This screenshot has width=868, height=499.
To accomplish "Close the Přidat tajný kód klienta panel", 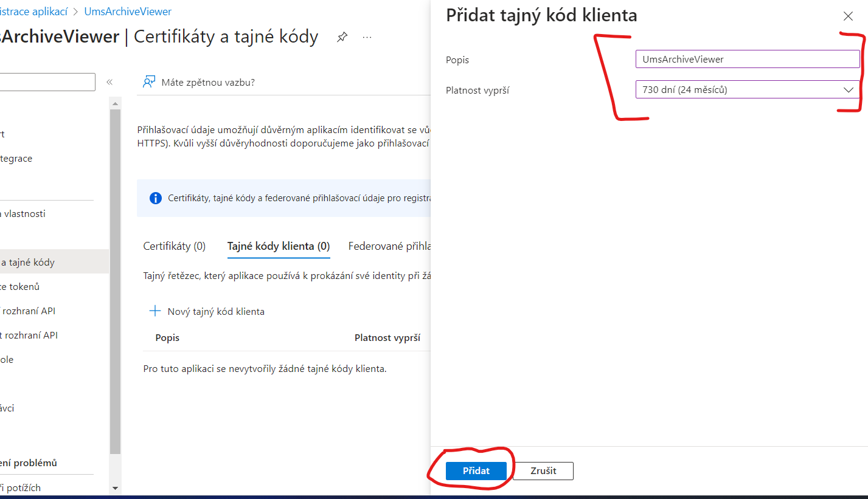I will click(x=848, y=16).
